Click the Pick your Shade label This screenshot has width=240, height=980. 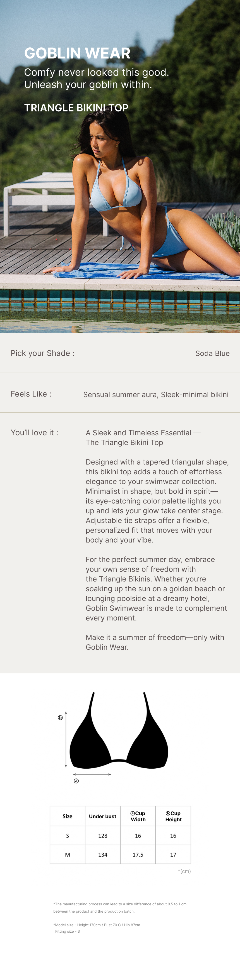pyautogui.click(x=43, y=353)
